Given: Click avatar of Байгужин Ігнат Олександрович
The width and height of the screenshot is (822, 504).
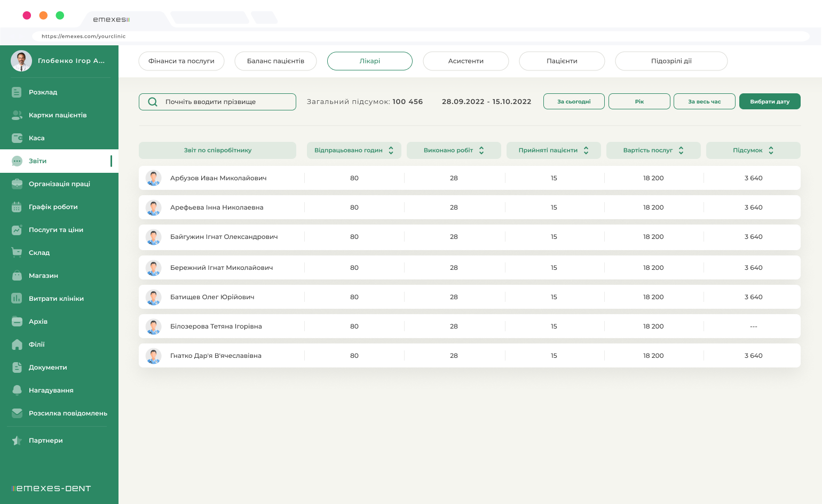Looking at the screenshot, I should click(153, 237).
